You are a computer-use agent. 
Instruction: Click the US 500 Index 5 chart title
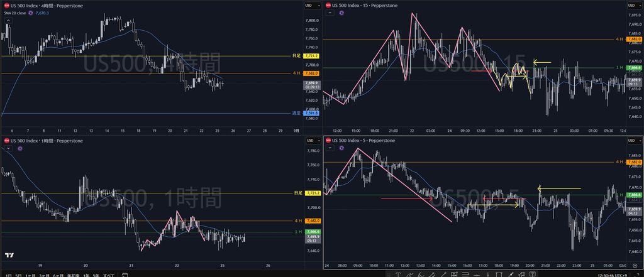tap(362, 141)
